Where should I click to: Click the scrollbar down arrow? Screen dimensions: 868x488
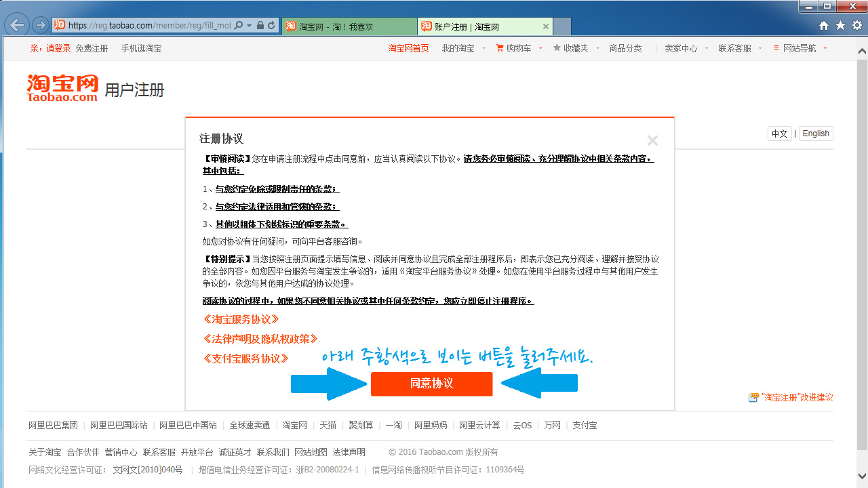point(862,476)
